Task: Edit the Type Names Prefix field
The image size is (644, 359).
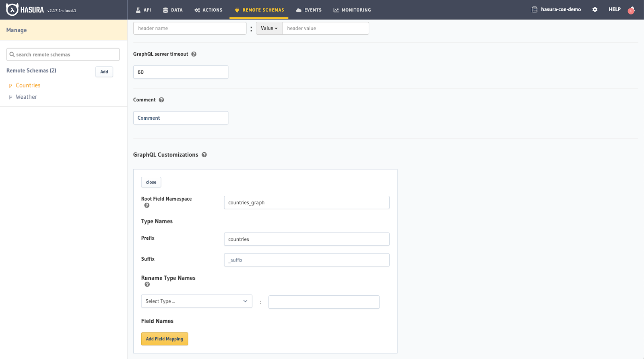Action: coord(307,239)
